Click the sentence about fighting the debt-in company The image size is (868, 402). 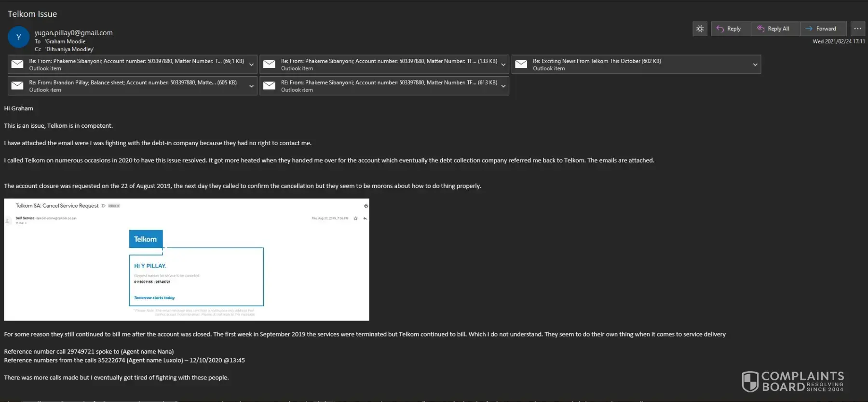coord(158,143)
